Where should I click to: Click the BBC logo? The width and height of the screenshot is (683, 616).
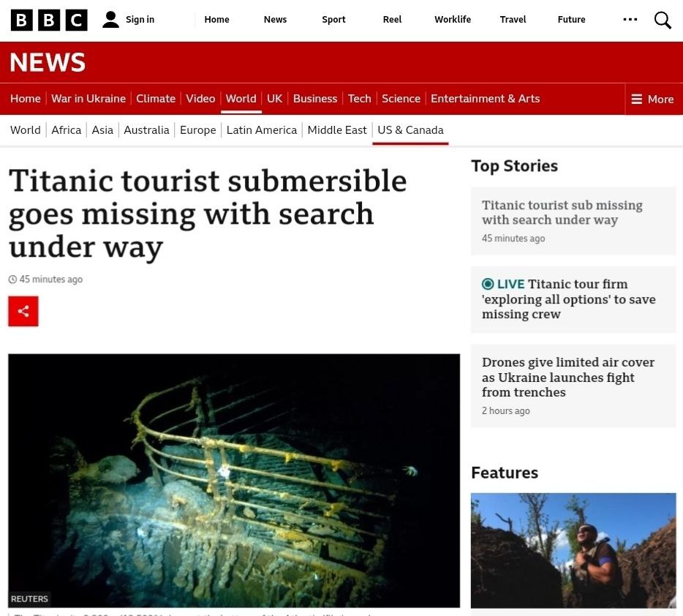49,20
